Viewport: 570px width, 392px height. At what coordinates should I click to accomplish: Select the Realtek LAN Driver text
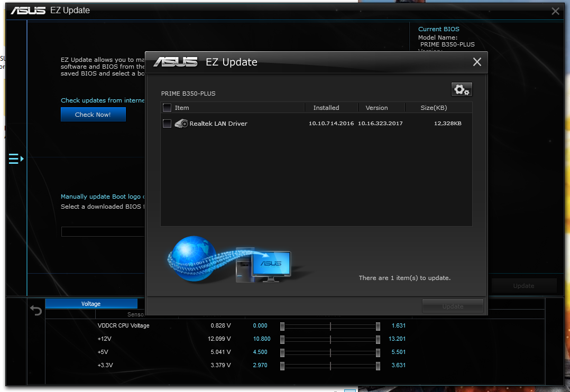tap(218, 124)
